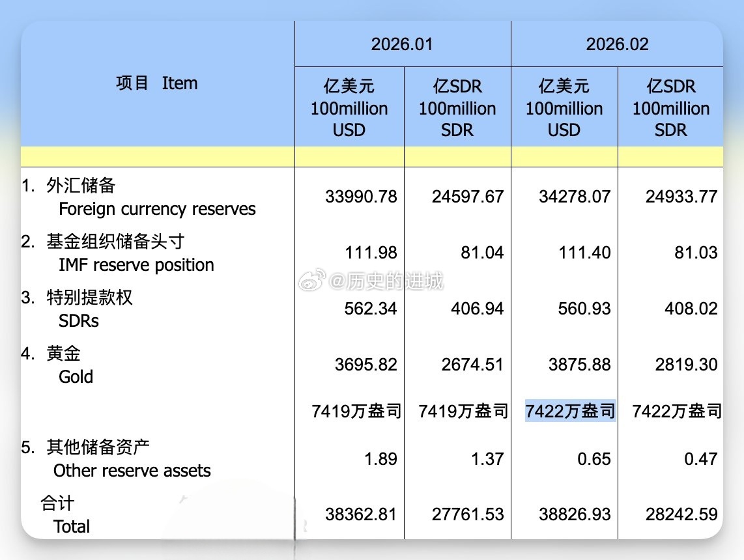Select the Other reserve assets row label
The width and height of the screenshot is (744, 560).
pos(132,471)
